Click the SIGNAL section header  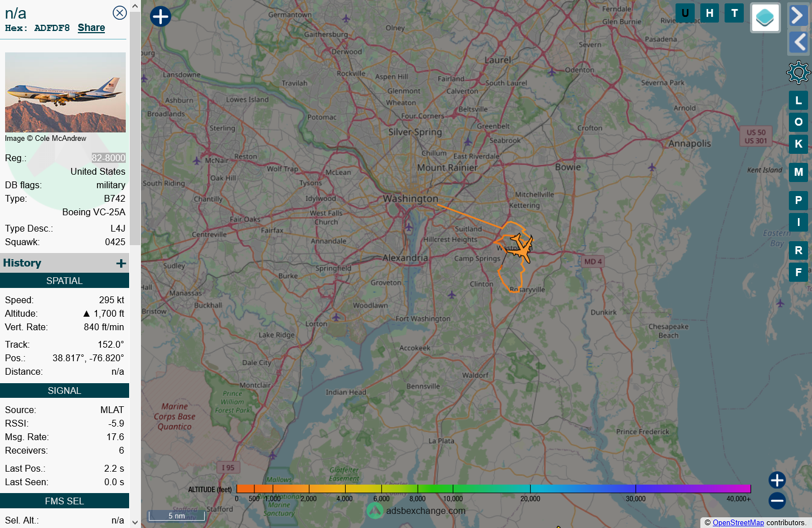(x=64, y=391)
